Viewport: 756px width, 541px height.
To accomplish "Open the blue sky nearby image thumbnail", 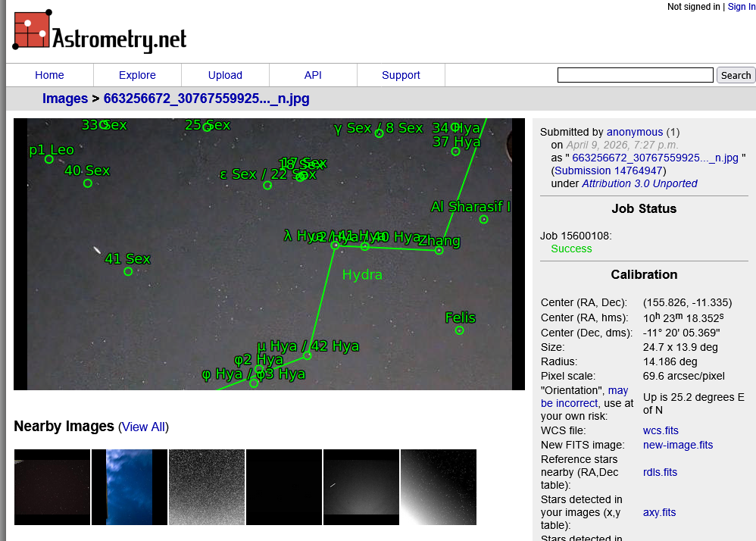I will [130, 487].
